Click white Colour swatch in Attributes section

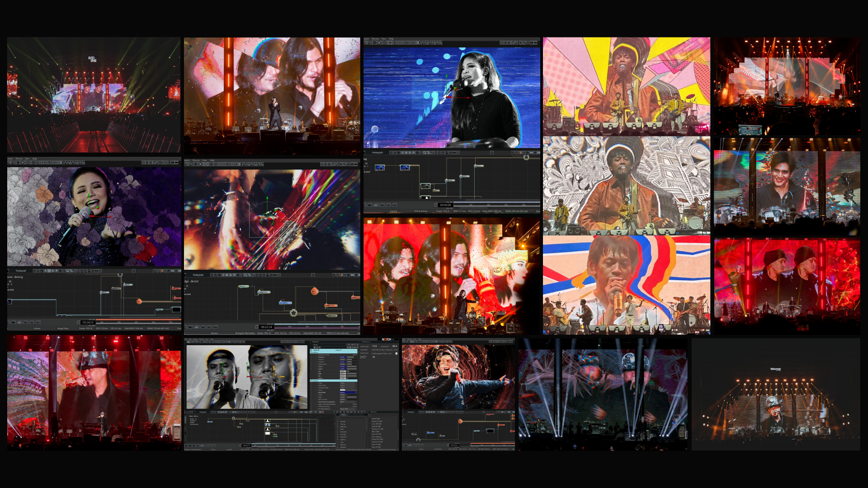click(x=343, y=390)
